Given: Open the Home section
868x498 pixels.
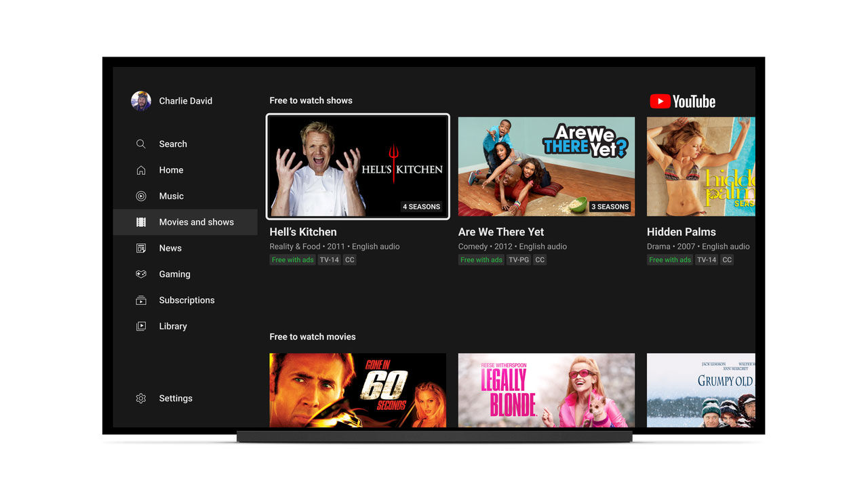Looking at the screenshot, I should tap(140, 169).
